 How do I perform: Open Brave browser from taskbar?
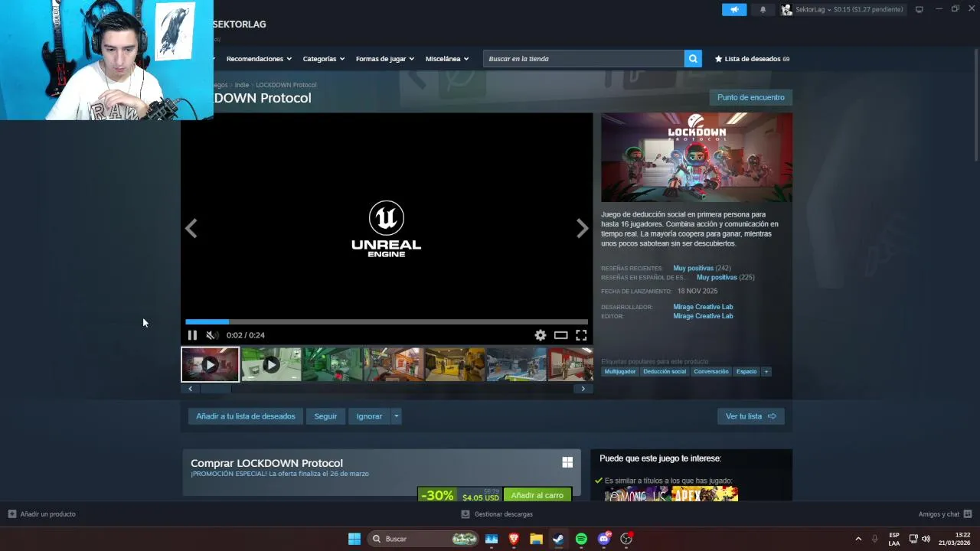514,539
